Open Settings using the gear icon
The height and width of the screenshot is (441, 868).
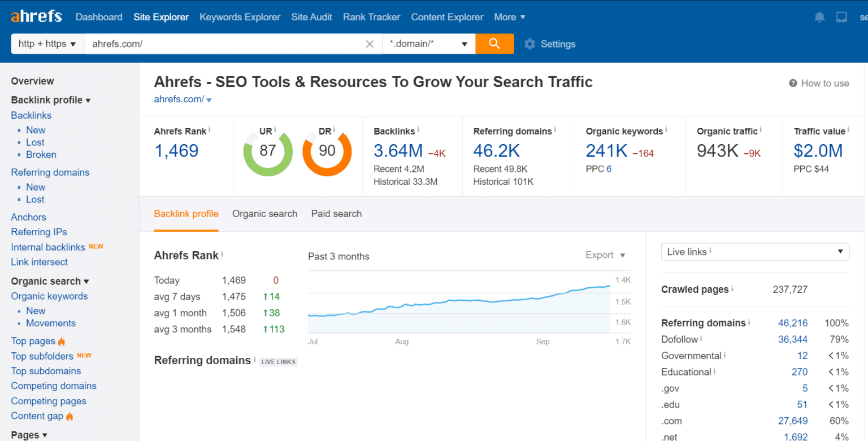pos(530,44)
